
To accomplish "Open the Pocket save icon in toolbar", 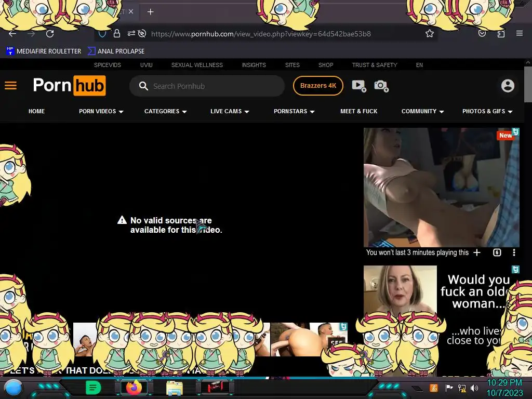I will pyautogui.click(x=482, y=33).
